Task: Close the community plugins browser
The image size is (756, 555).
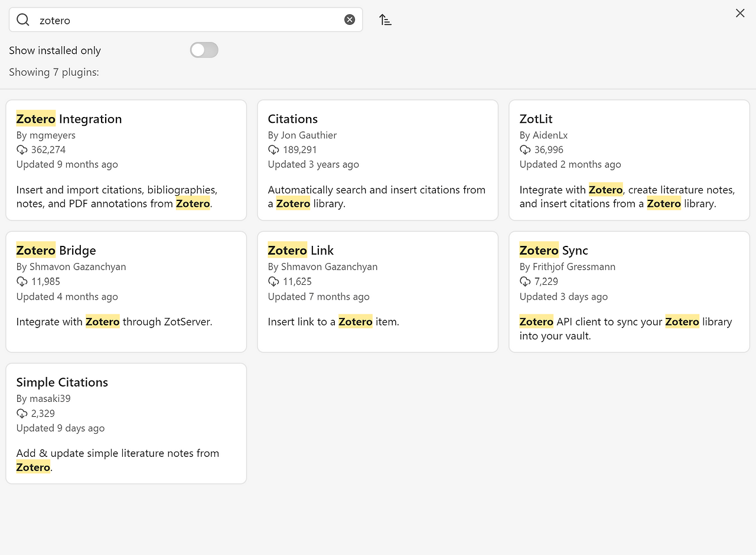Action: [740, 13]
